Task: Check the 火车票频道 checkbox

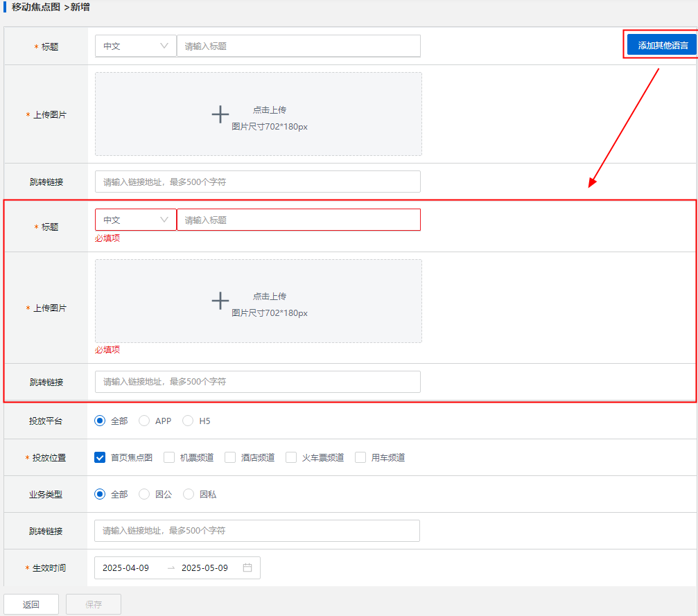Action: pos(291,457)
